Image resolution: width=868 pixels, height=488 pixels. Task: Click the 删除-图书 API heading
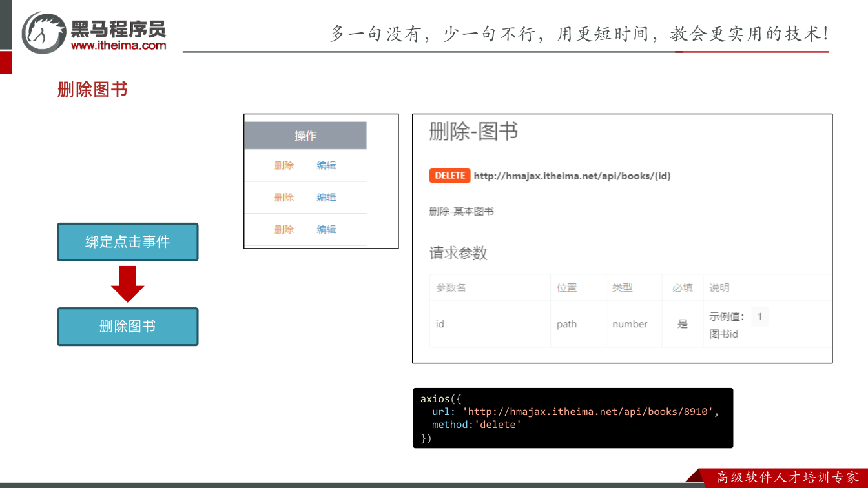click(x=473, y=132)
